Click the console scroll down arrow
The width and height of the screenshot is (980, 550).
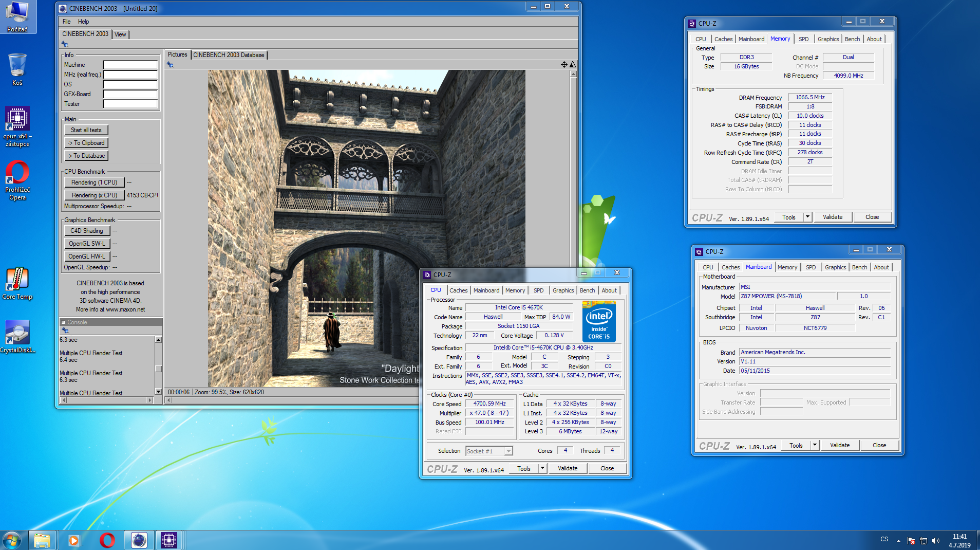click(158, 392)
